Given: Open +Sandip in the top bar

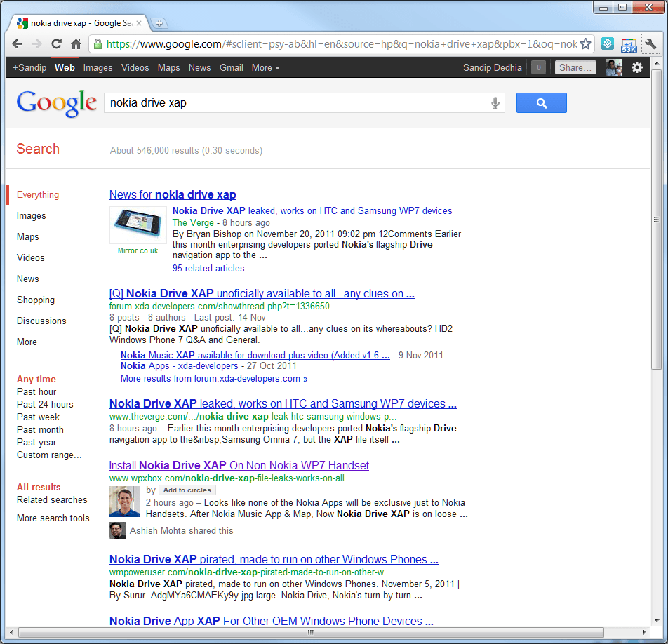Looking at the screenshot, I should [x=29, y=68].
